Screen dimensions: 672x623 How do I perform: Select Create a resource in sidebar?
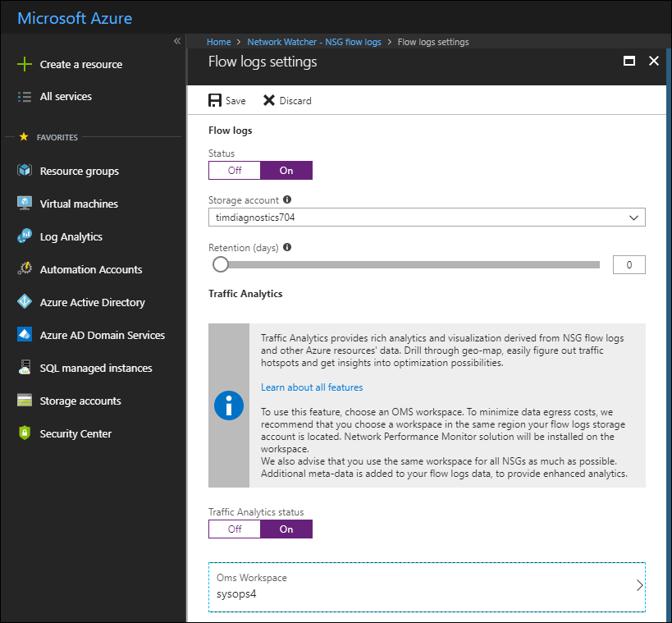(x=80, y=65)
